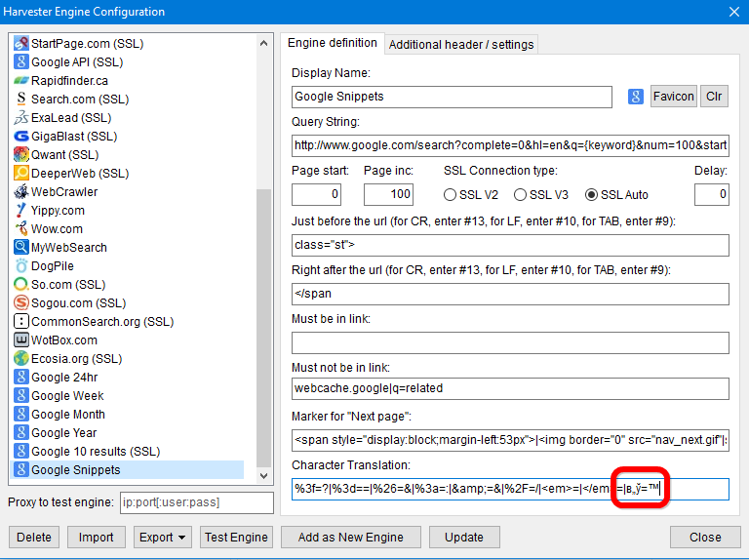The width and height of the screenshot is (749, 560).
Task: Click the Google 24hr icon
Action: [21, 377]
